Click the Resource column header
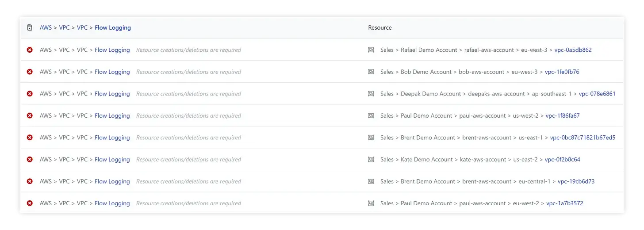 (x=380, y=27)
